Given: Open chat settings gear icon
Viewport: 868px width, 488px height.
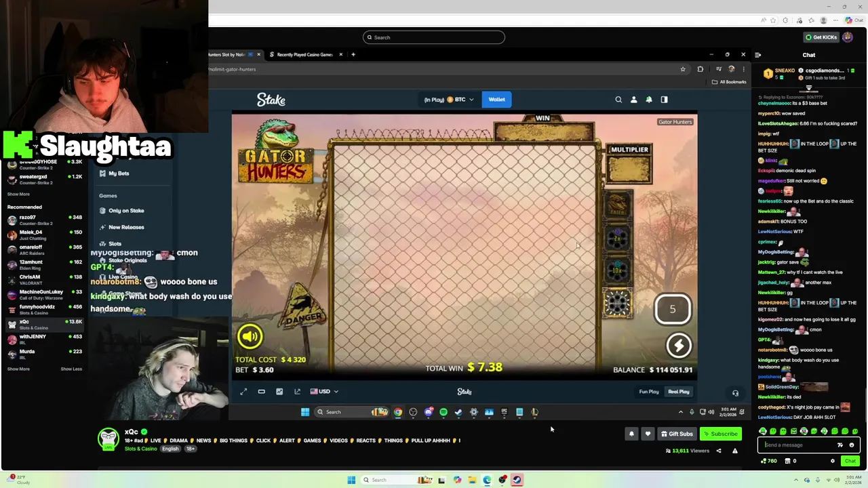Looking at the screenshot, I should click(833, 461).
